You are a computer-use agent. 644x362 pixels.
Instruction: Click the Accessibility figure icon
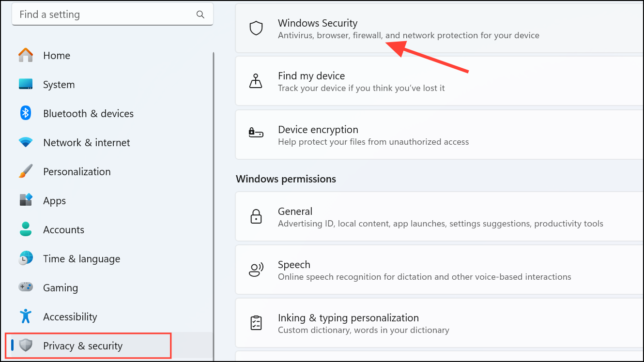(26, 317)
